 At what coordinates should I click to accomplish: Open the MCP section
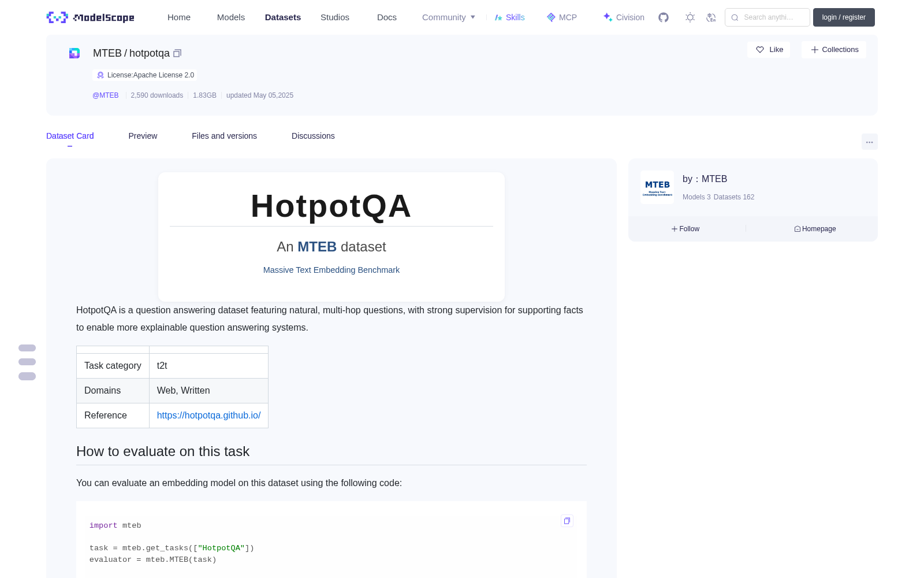tap(562, 17)
